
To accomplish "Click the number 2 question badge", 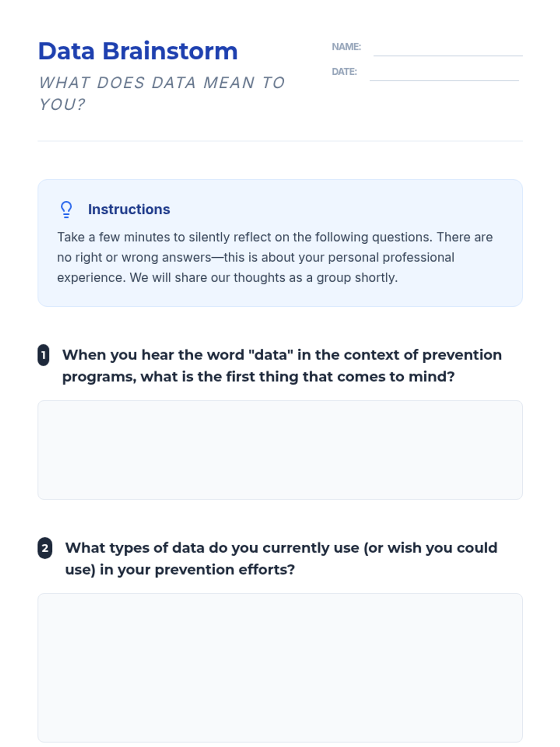I will 45,548.
